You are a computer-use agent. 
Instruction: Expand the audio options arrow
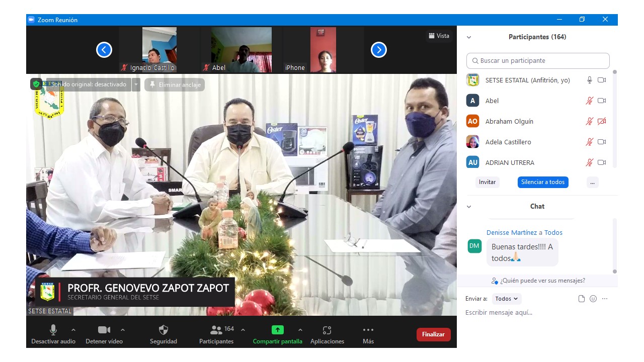point(73,330)
